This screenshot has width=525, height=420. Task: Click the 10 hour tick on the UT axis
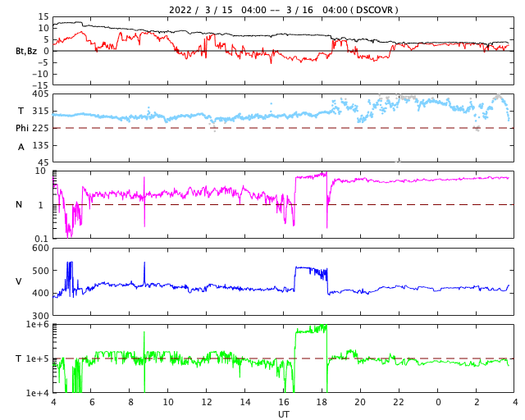click(168, 402)
